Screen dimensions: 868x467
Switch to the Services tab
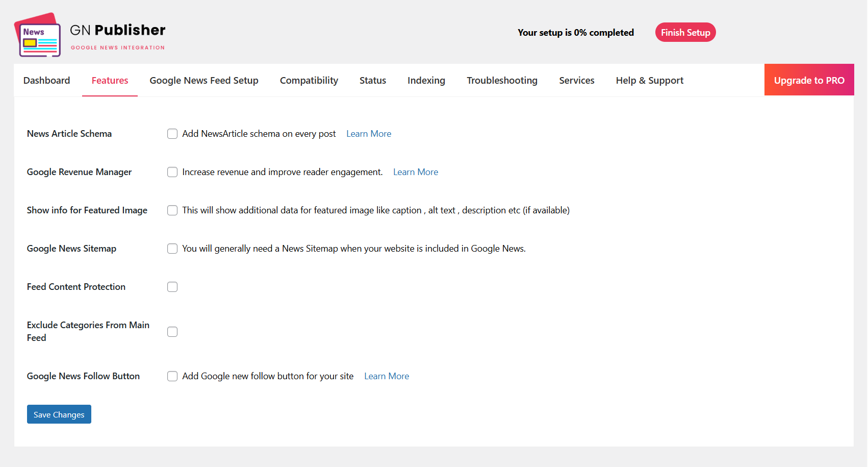(577, 81)
